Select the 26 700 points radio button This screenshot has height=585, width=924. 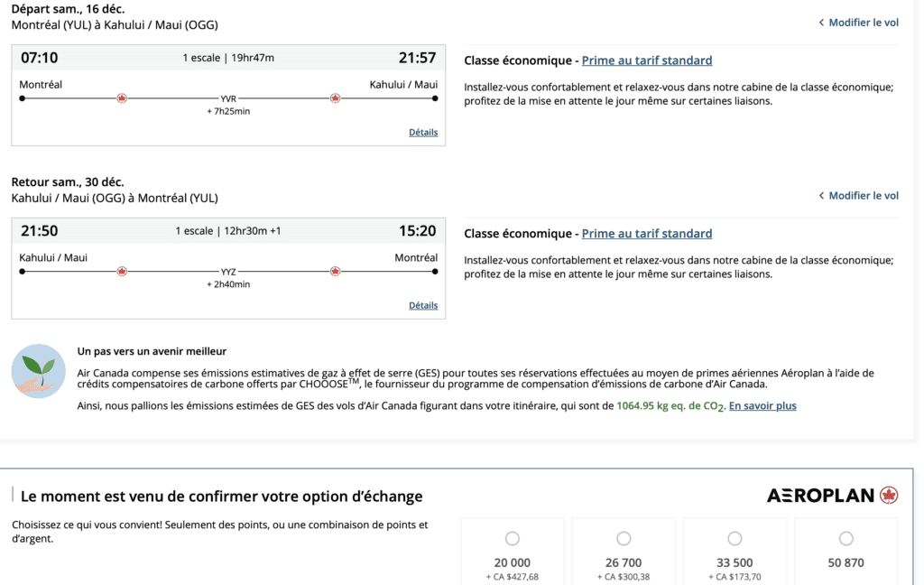pyautogui.click(x=624, y=539)
